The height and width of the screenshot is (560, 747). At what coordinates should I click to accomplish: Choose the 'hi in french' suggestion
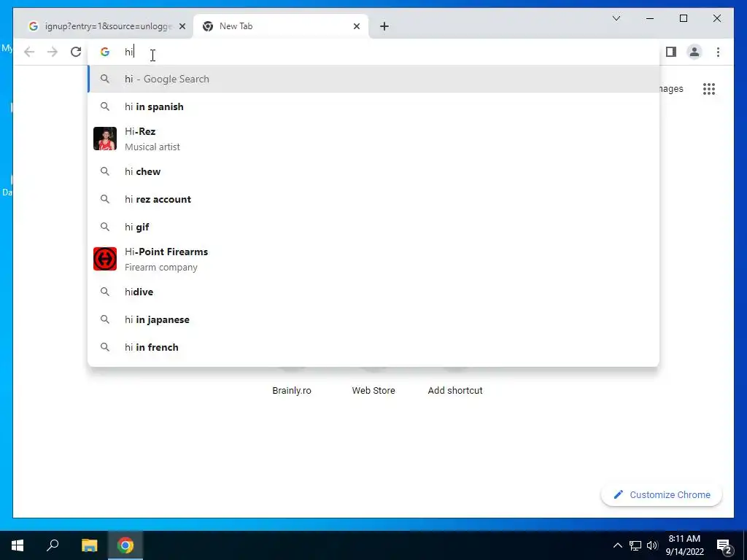(373, 347)
